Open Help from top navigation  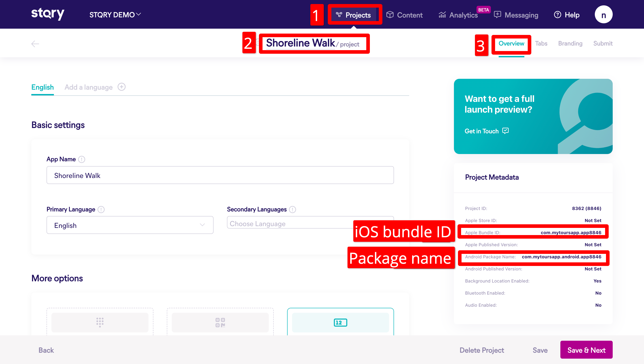(x=567, y=15)
